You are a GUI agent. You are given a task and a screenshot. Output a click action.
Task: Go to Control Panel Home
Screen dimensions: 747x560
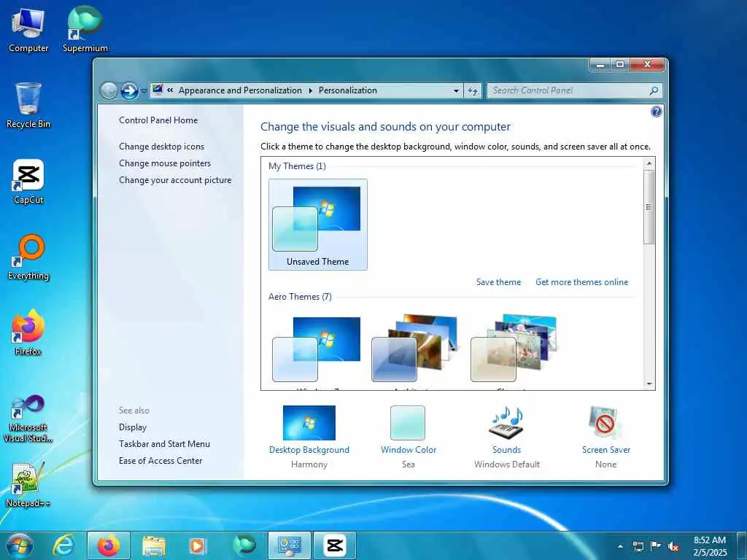158,120
